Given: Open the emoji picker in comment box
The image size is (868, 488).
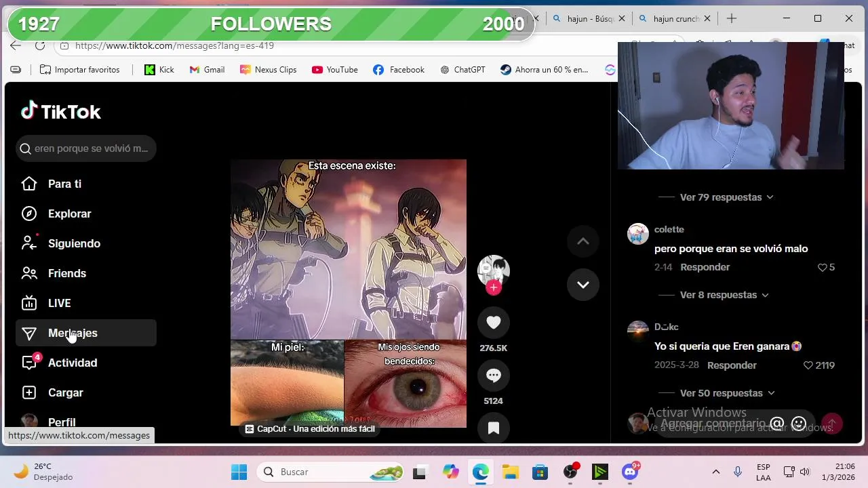Looking at the screenshot, I should 799,424.
